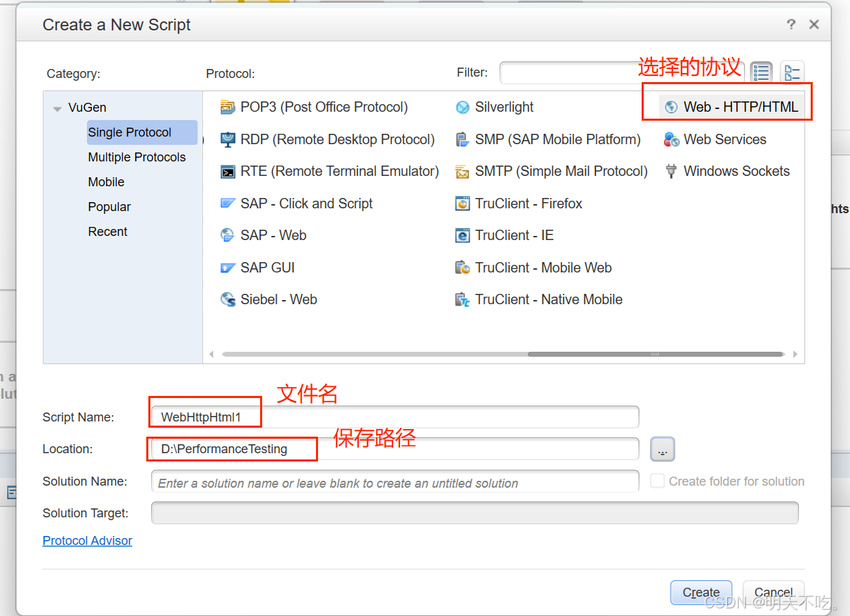Image resolution: width=850 pixels, height=616 pixels.
Task: Select the Single Protocol category
Action: pyautogui.click(x=142, y=132)
